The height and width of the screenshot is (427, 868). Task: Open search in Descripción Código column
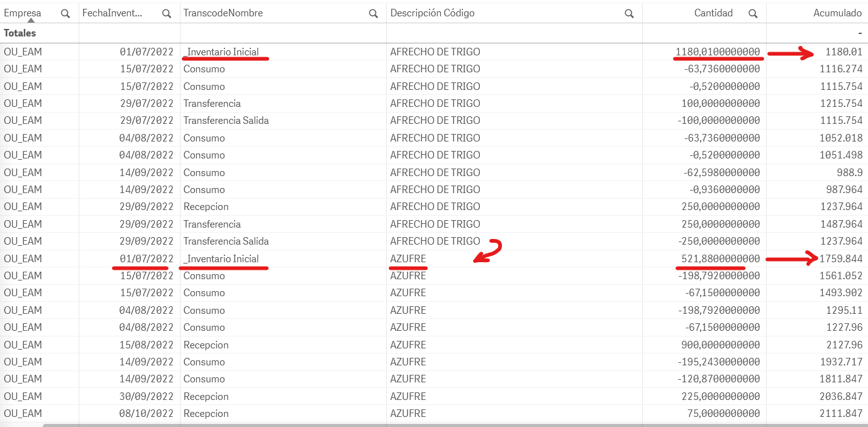[x=630, y=13]
